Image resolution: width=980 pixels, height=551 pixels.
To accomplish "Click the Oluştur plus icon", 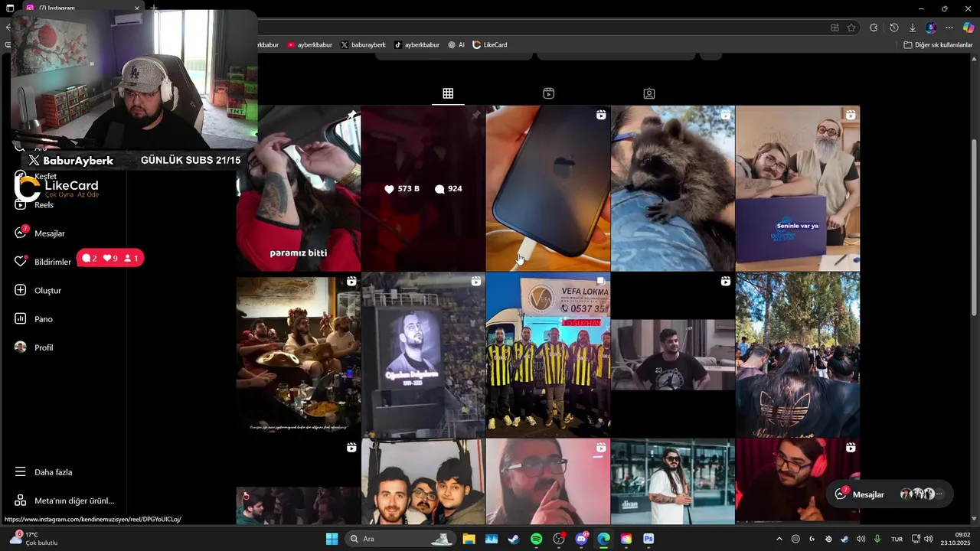I will click(x=21, y=290).
